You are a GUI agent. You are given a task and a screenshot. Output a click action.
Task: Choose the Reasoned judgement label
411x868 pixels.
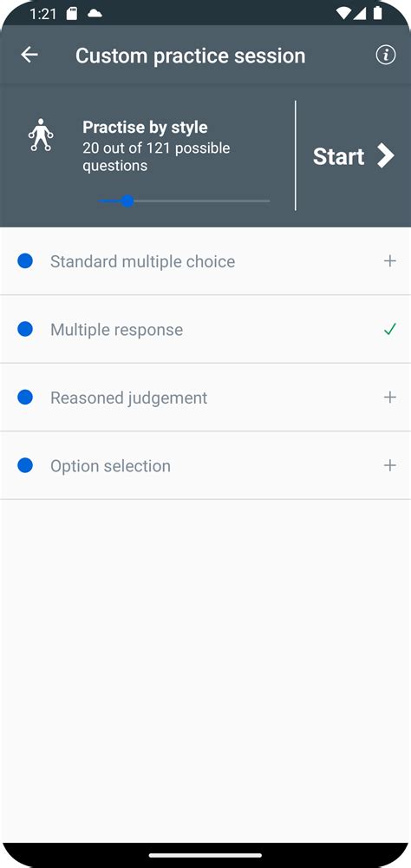[129, 398]
